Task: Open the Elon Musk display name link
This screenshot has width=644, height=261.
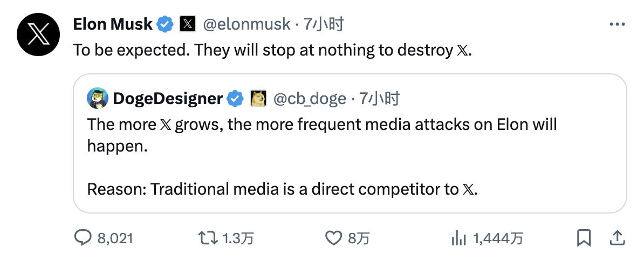Action: pyautogui.click(x=113, y=25)
